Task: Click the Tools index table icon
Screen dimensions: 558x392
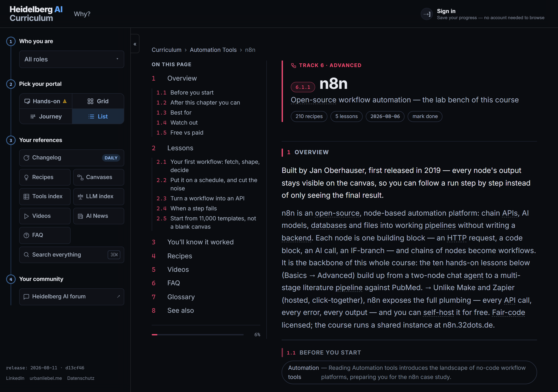Action: pos(26,196)
